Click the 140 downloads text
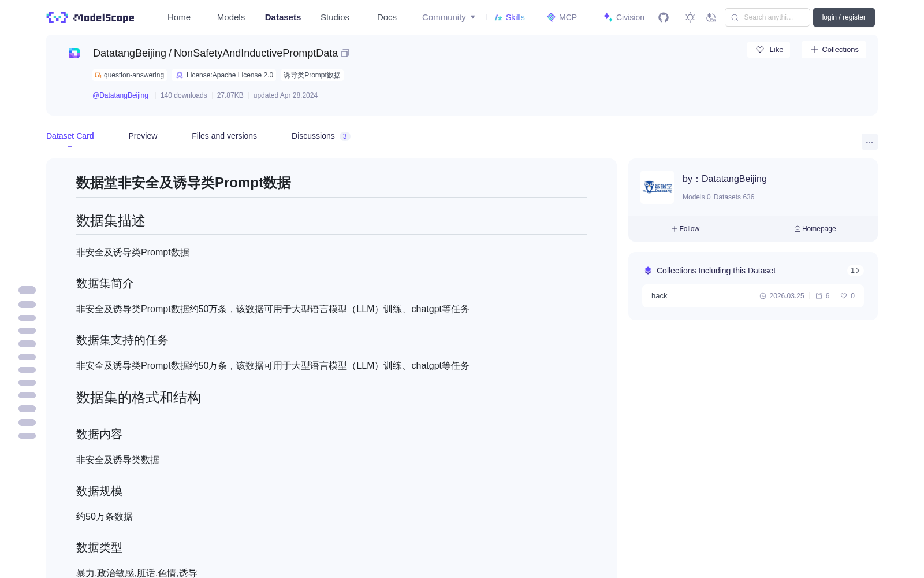The image size is (924, 578). click(184, 95)
